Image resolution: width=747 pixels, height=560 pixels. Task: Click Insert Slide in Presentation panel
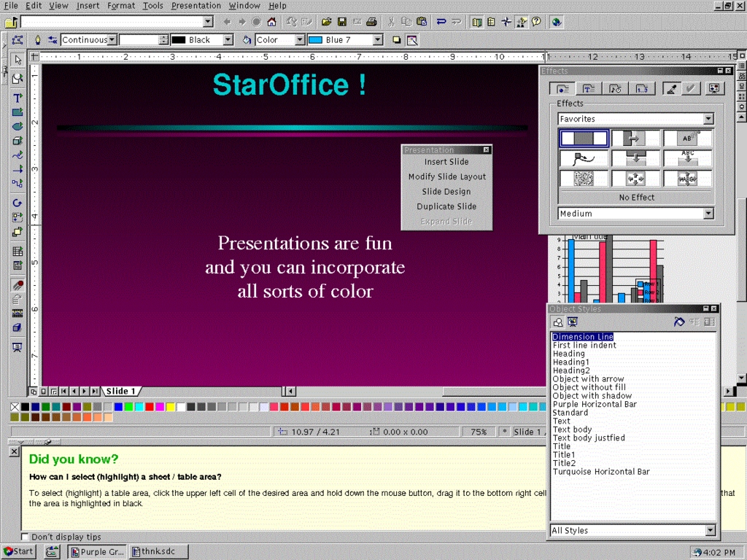[446, 162]
